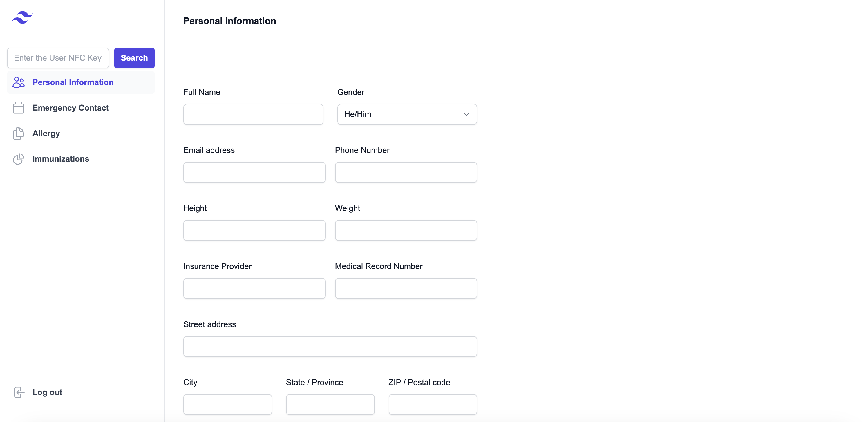868x422 pixels.
Task: Click into the Full Name field
Action: click(x=253, y=114)
